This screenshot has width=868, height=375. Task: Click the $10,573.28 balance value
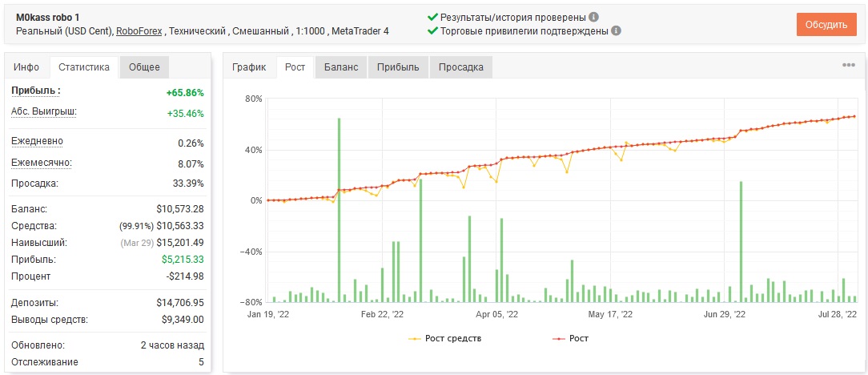coord(180,209)
